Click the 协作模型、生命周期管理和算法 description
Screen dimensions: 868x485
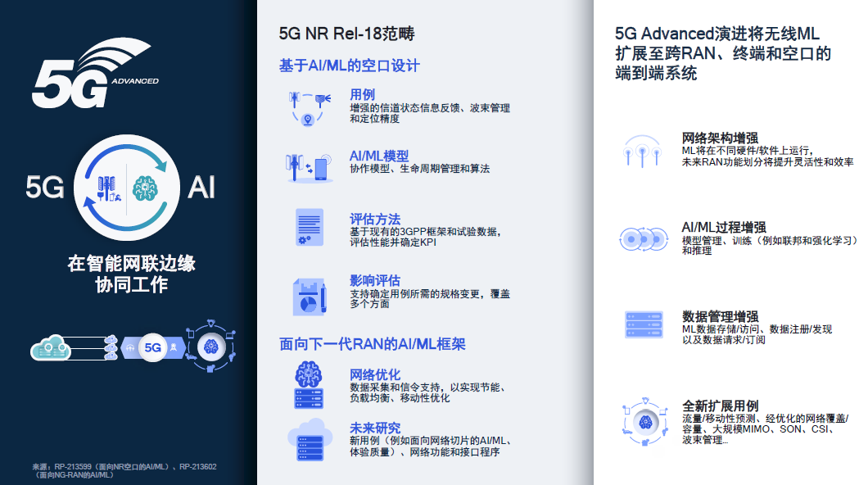tap(419, 169)
